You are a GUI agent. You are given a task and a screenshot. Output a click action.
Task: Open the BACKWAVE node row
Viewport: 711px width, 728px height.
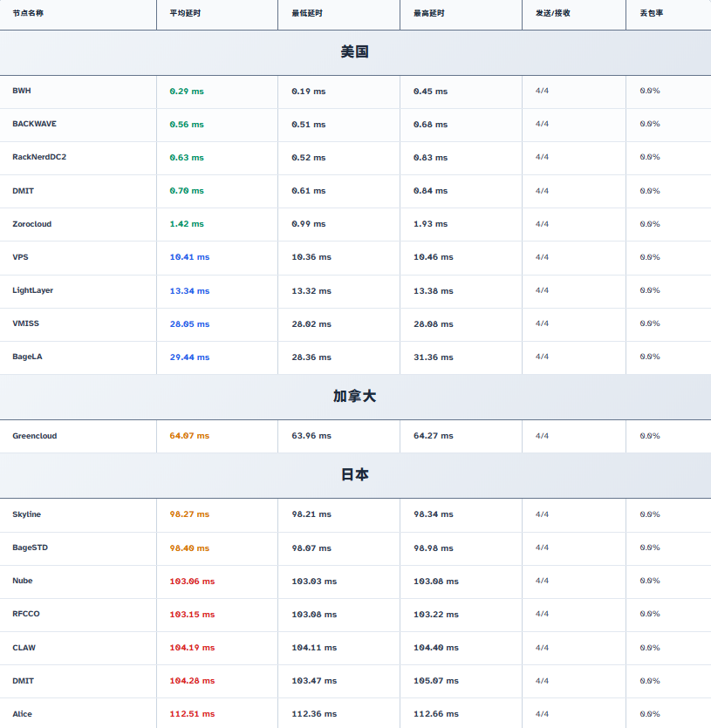point(34,124)
